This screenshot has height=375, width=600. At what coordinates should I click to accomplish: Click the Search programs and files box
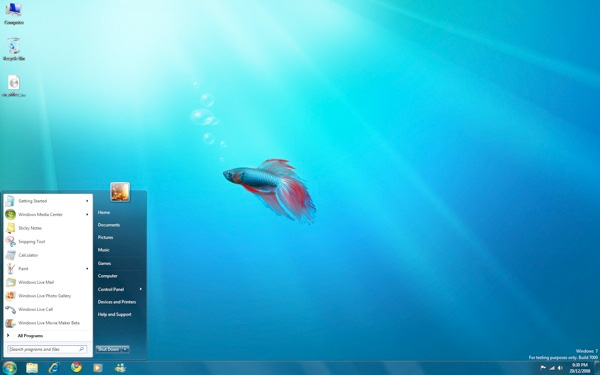47,349
